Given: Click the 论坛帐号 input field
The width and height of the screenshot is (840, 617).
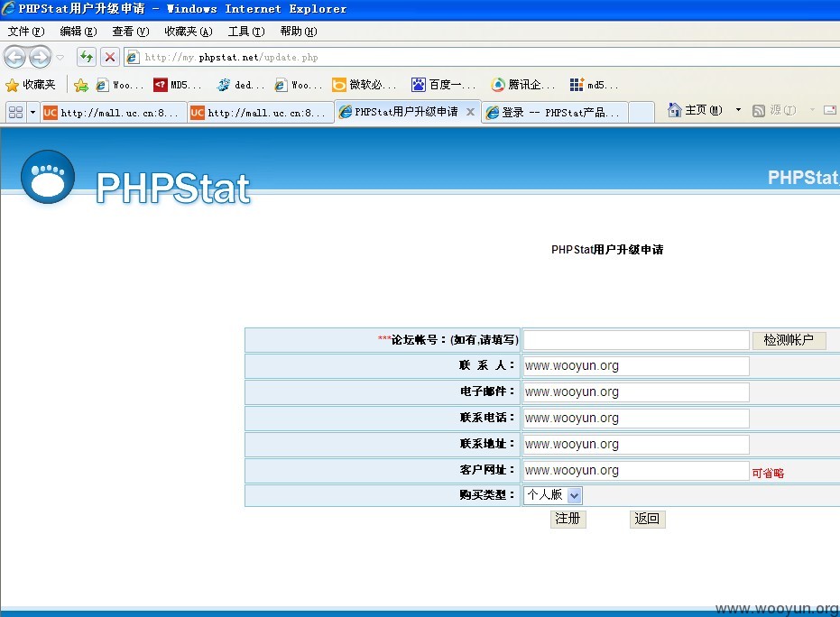Looking at the screenshot, I should [636, 340].
